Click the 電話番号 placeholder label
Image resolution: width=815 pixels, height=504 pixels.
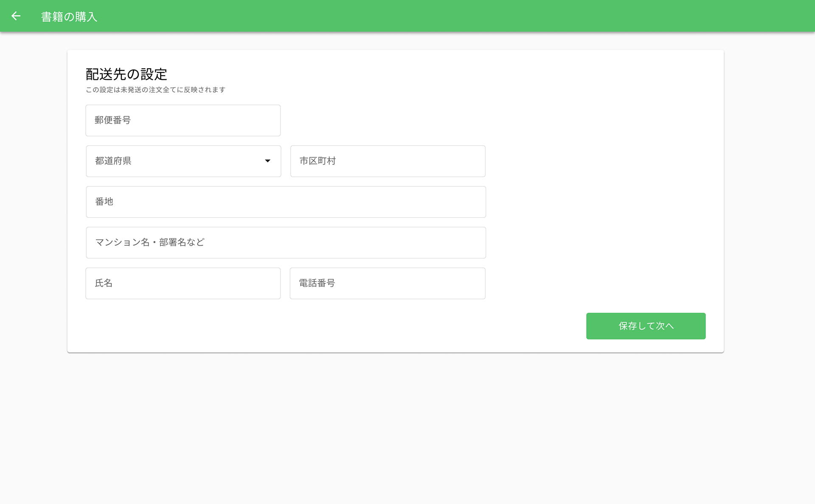point(317,283)
